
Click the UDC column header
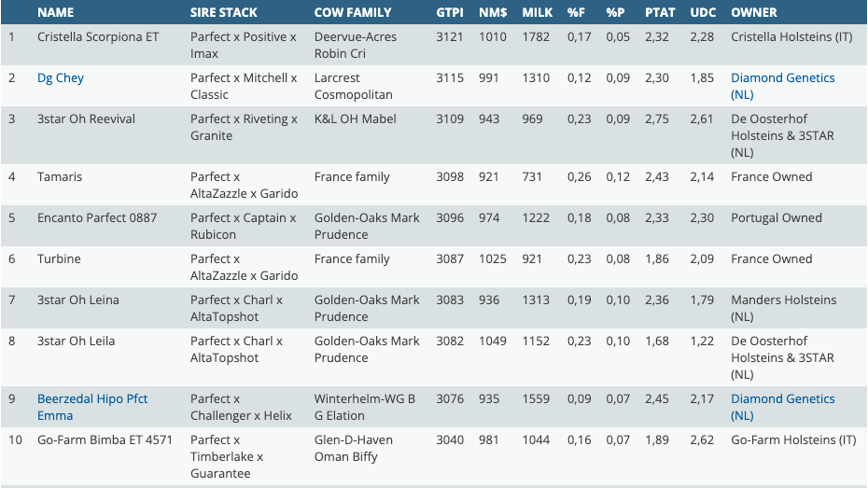(702, 13)
